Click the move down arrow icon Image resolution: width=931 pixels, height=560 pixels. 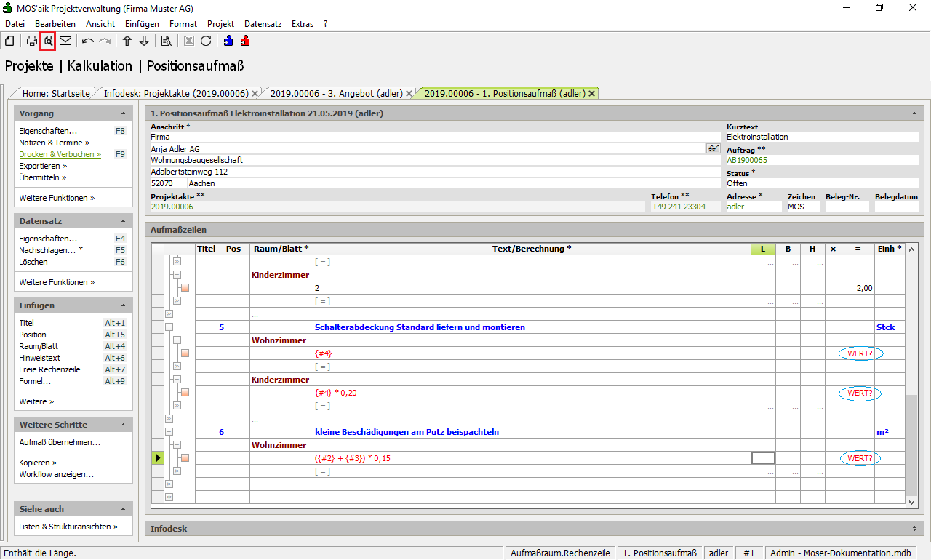click(x=144, y=41)
